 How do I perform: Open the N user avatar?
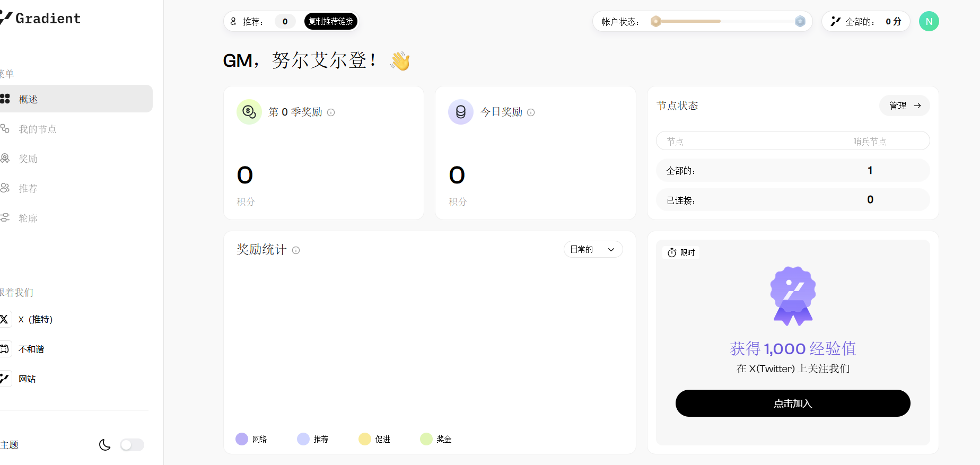[929, 22]
